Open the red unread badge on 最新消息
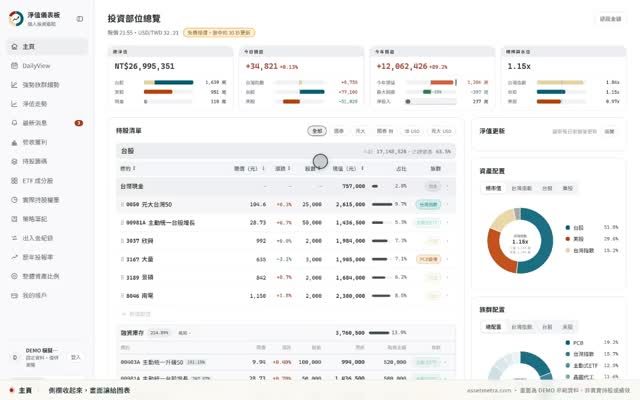Screen dimensions: 640x400 (x=78, y=123)
